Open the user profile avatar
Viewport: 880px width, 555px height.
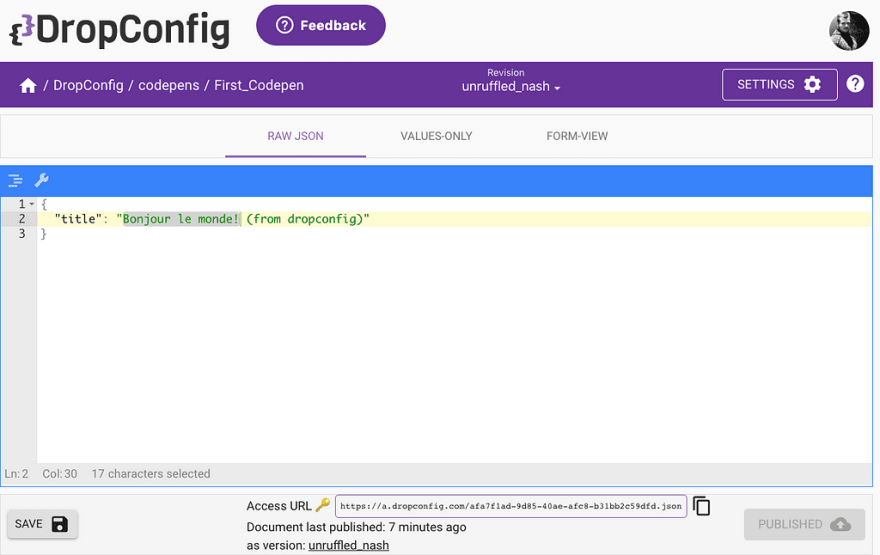(x=849, y=31)
